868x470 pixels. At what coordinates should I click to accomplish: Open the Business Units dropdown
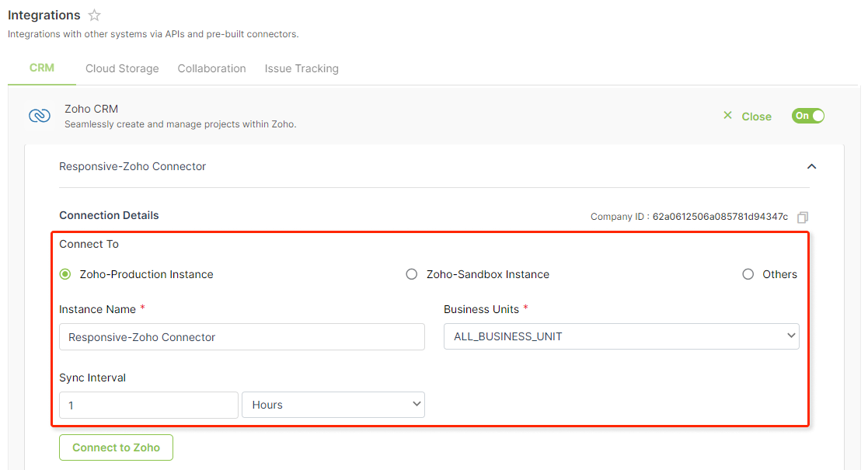(x=621, y=336)
